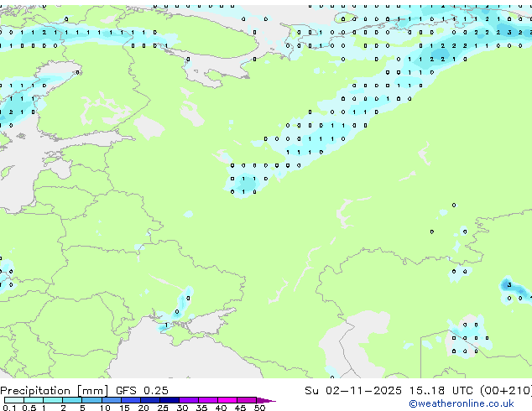532x411 pixels.
Task: Click the '15..18 UTC' time label
Action: click(441, 391)
